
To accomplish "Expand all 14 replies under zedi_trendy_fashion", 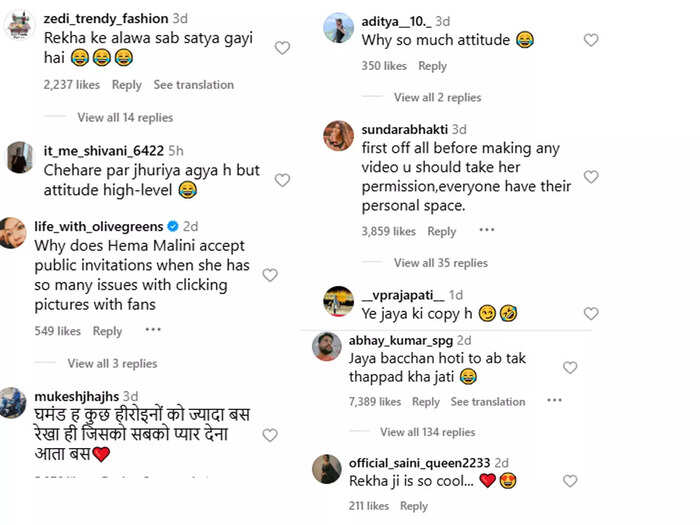I will [125, 117].
